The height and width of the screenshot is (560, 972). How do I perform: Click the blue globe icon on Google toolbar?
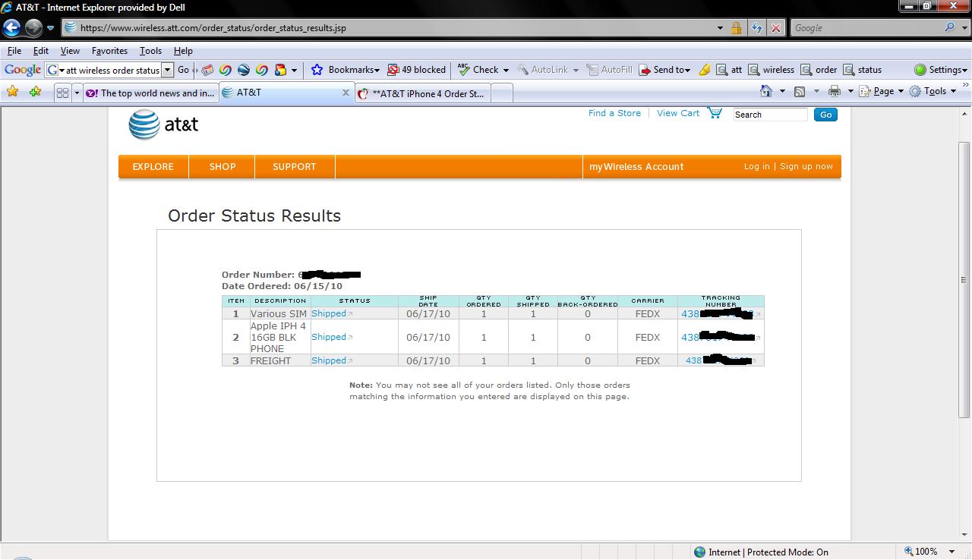[244, 70]
